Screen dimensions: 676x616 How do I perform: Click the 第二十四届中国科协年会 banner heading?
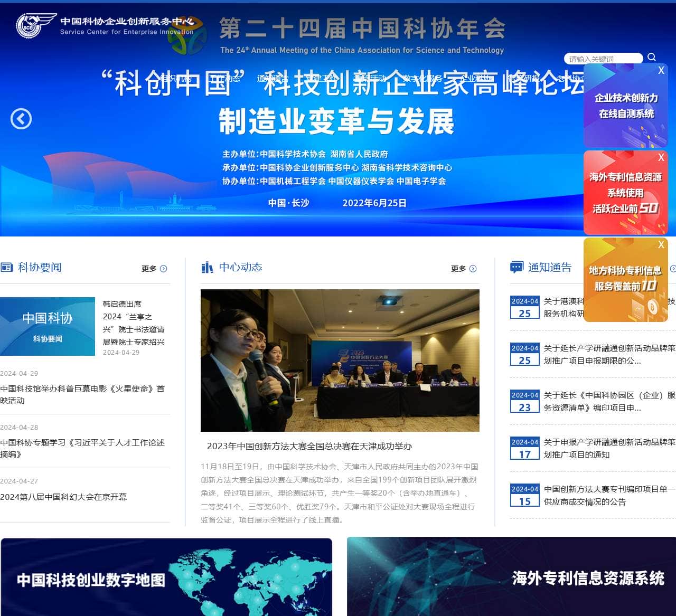click(362, 29)
